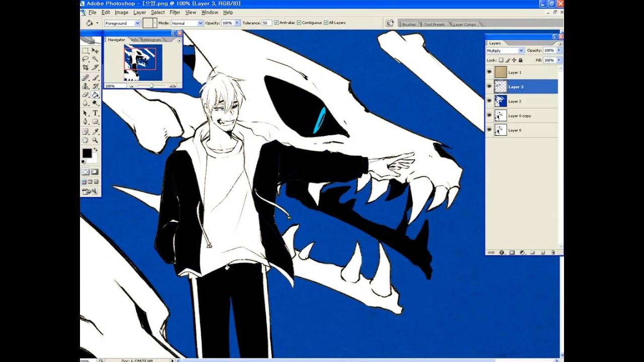The height and width of the screenshot is (362, 644).
Task: Select the Lasso tool
Action: [86, 59]
